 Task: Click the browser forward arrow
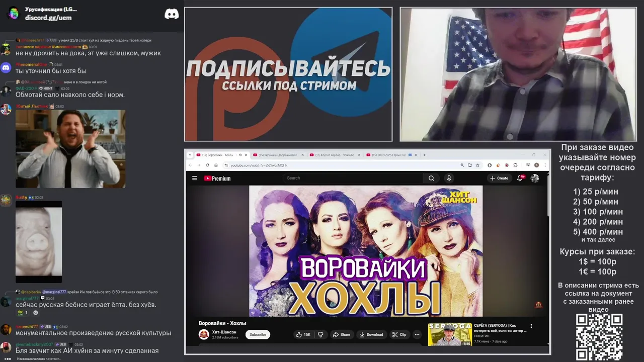point(199,165)
